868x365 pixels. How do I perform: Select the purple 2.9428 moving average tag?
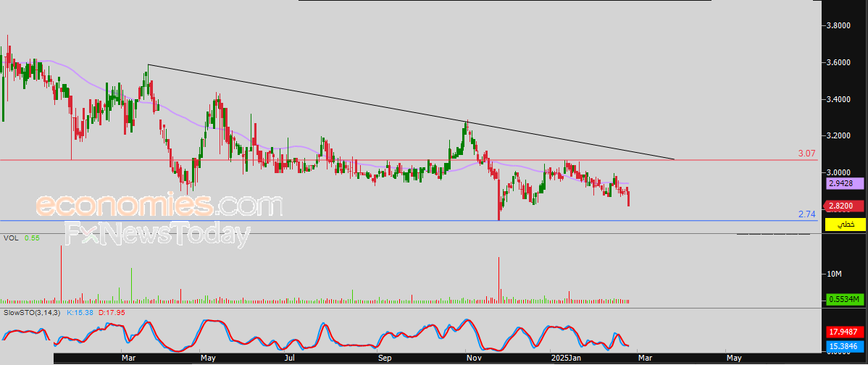pyautogui.click(x=845, y=183)
